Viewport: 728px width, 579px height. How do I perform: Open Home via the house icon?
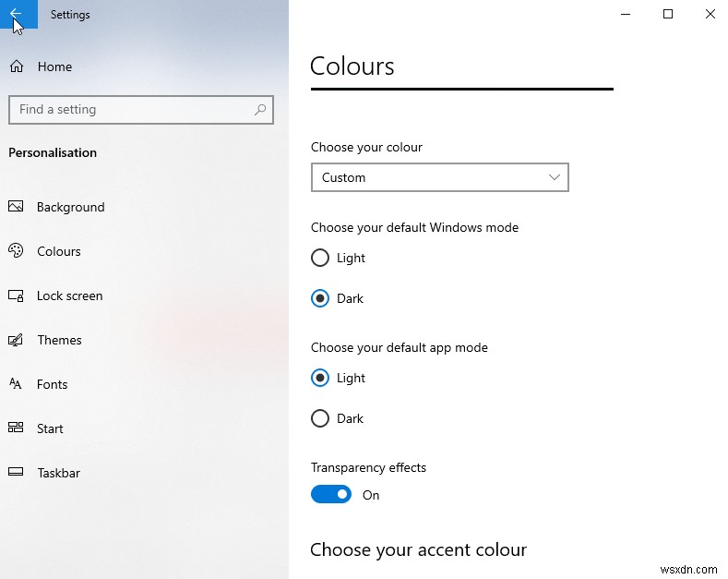tap(17, 66)
